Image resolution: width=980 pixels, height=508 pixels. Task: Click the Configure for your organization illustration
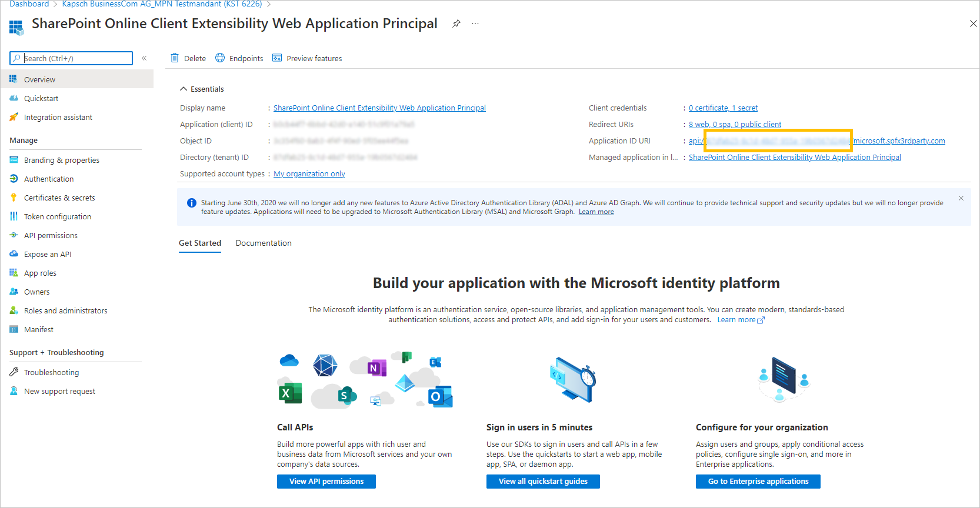click(x=784, y=380)
